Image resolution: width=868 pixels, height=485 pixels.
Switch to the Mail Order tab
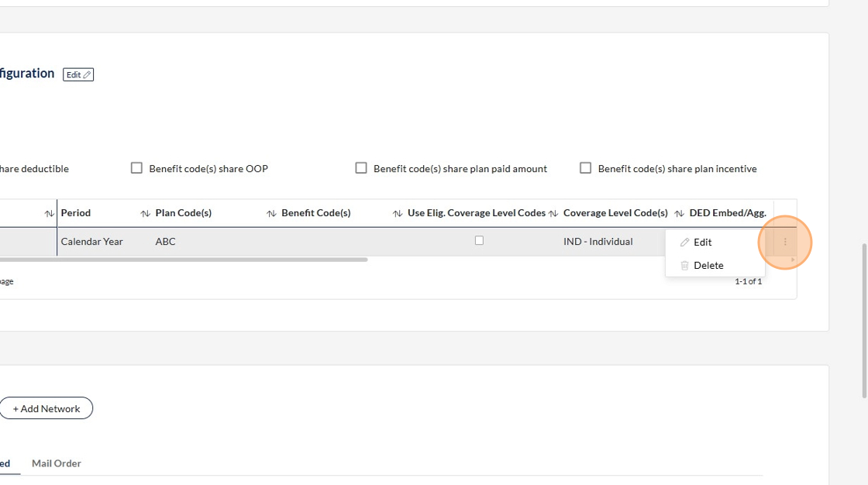point(57,463)
